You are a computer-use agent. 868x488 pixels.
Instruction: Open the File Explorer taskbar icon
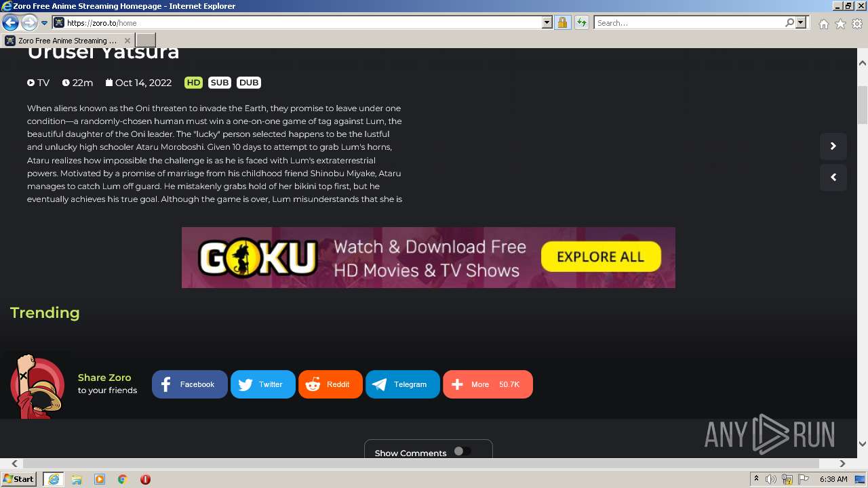point(77,479)
